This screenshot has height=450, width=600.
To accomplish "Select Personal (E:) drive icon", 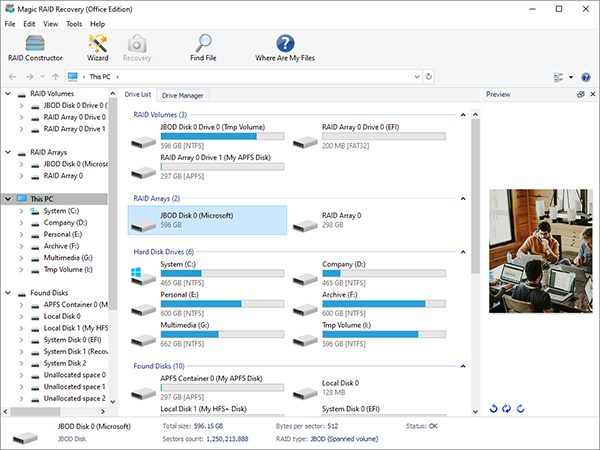I will [143, 310].
